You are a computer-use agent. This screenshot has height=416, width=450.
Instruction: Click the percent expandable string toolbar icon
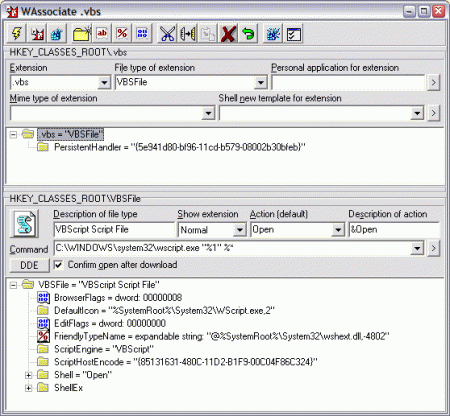click(x=122, y=33)
